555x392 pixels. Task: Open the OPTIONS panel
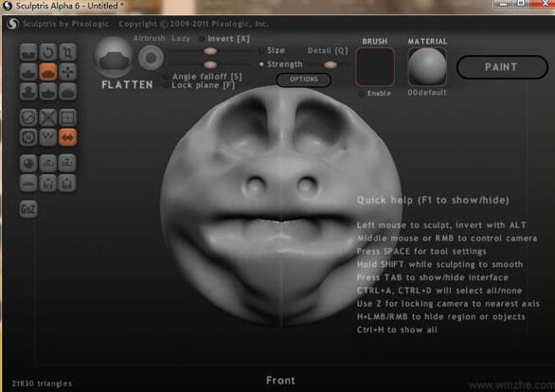[304, 80]
